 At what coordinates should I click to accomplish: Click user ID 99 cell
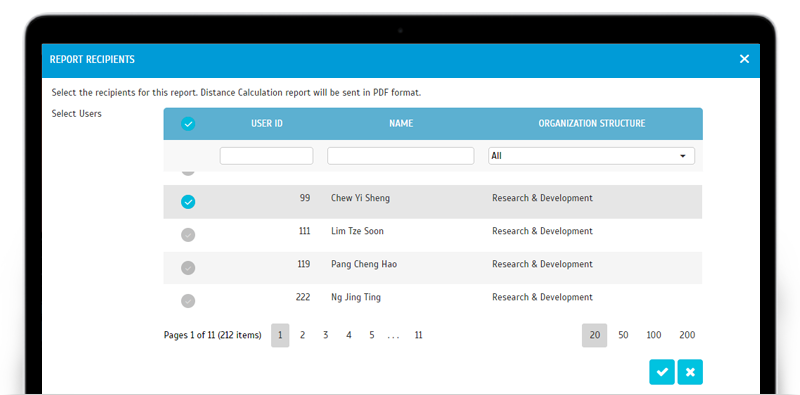[x=305, y=198]
